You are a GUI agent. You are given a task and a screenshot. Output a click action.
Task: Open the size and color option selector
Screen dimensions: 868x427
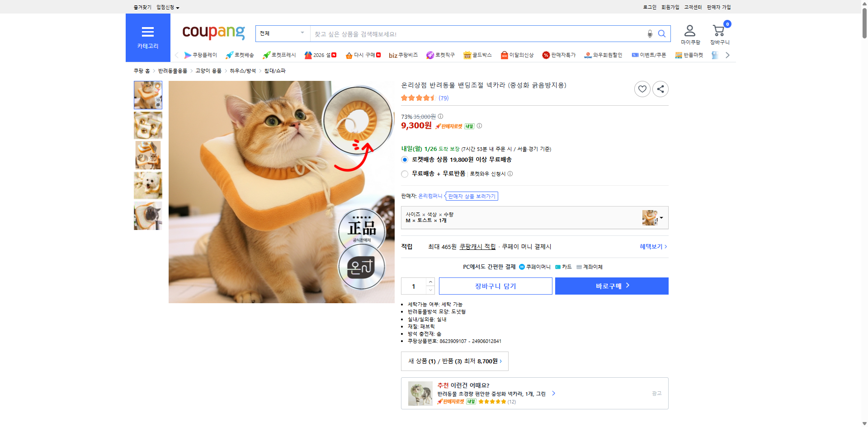coord(534,217)
